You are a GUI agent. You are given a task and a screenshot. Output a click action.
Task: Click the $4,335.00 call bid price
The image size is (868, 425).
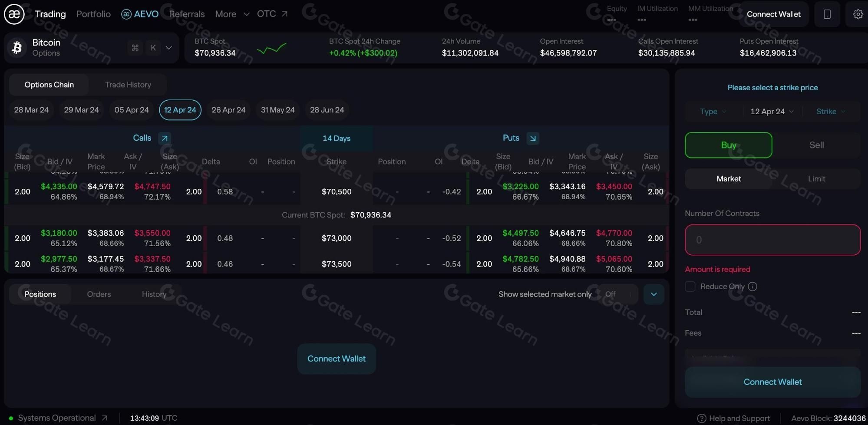pos(59,186)
